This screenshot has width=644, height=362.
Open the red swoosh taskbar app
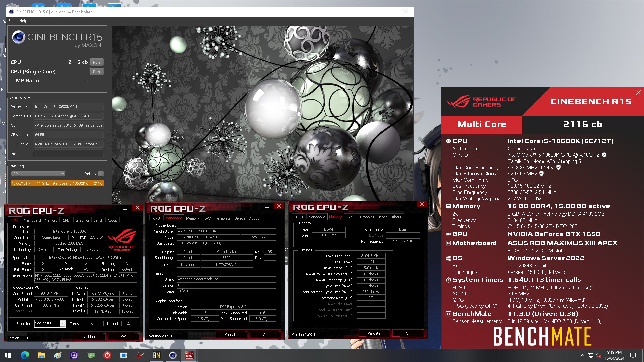click(140, 355)
